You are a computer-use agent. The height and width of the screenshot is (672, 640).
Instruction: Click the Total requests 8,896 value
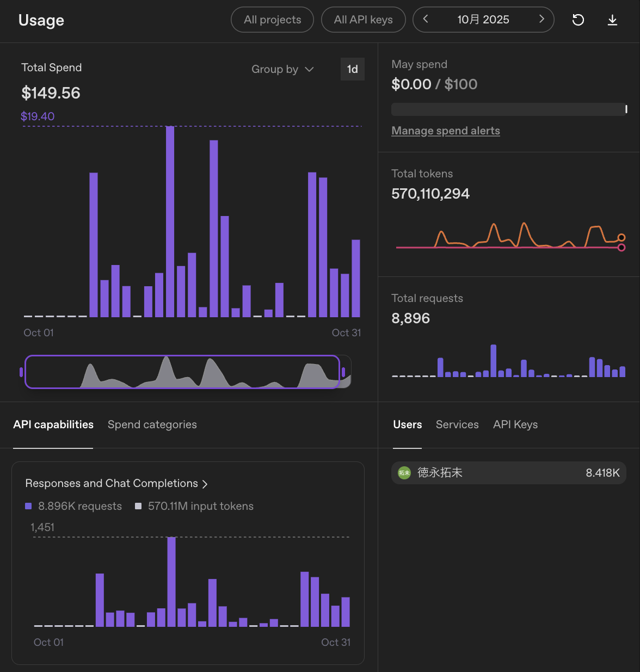pyautogui.click(x=411, y=318)
